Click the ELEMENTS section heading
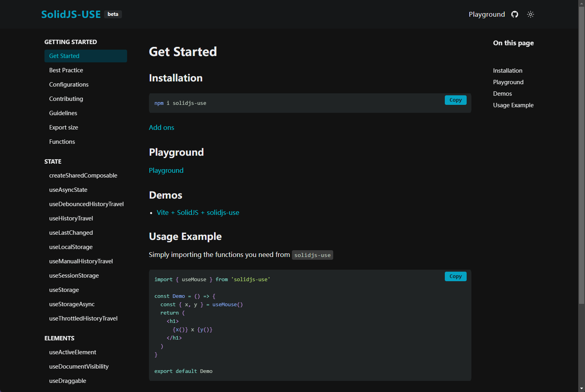The width and height of the screenshot is (585, 392). tap(60, 338)
